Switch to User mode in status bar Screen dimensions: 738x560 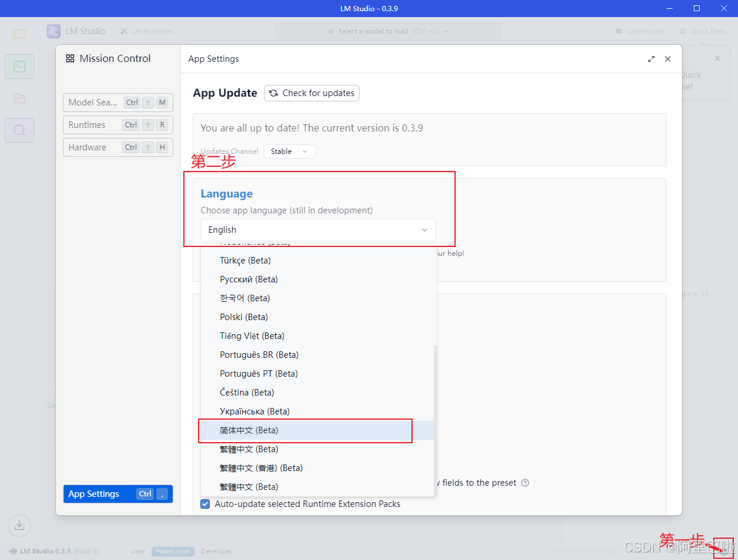point(138,551)
